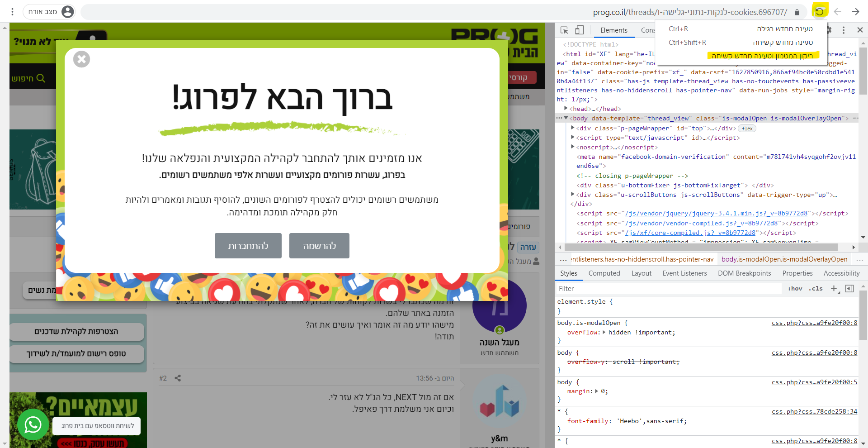Select the facebook-domain-verification meta line

tap(716, 162)
